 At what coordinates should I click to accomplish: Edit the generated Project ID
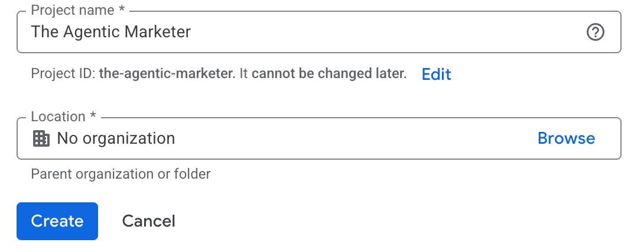coord(436,74)
